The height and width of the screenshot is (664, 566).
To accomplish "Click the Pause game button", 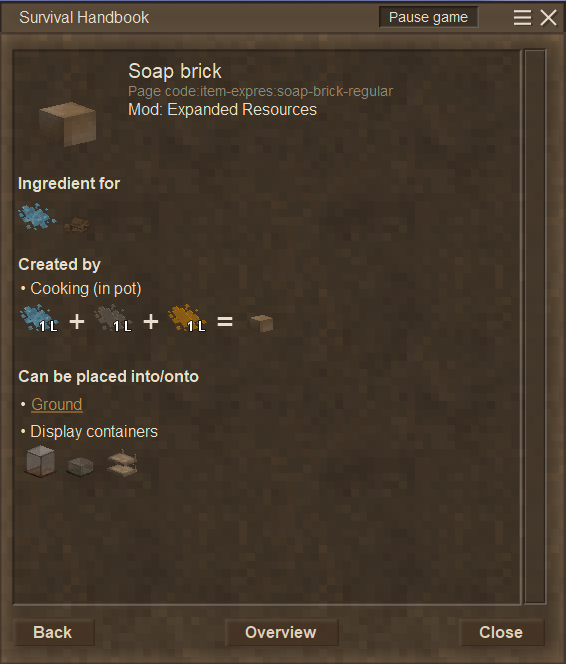I will pyautogui.click(x=428, y=17).
